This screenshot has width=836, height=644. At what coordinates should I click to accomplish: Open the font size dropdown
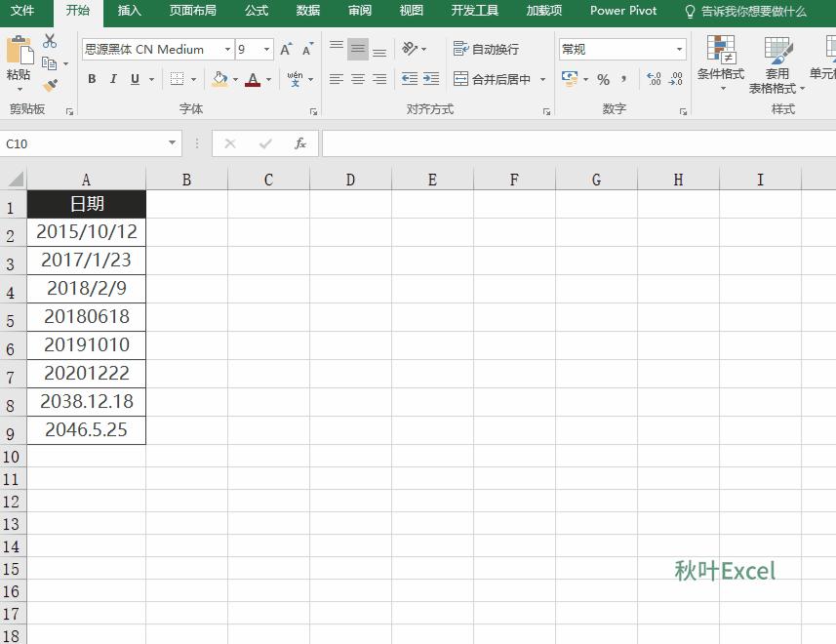click(264, 48)
